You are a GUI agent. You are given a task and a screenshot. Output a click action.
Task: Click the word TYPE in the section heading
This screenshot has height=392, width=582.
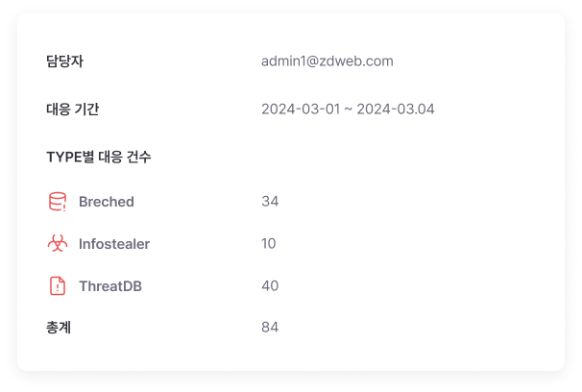64,156
